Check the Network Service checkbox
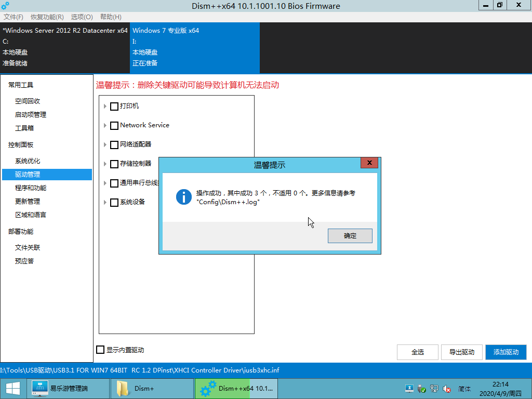The height and width of the screenshot is (399, 532). pos(114,126)
